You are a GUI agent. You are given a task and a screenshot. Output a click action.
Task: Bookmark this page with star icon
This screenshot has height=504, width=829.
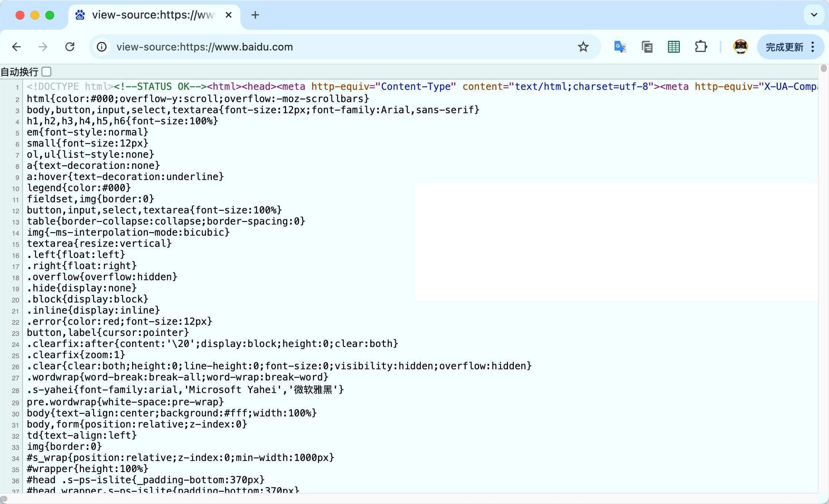coord(583,47)
